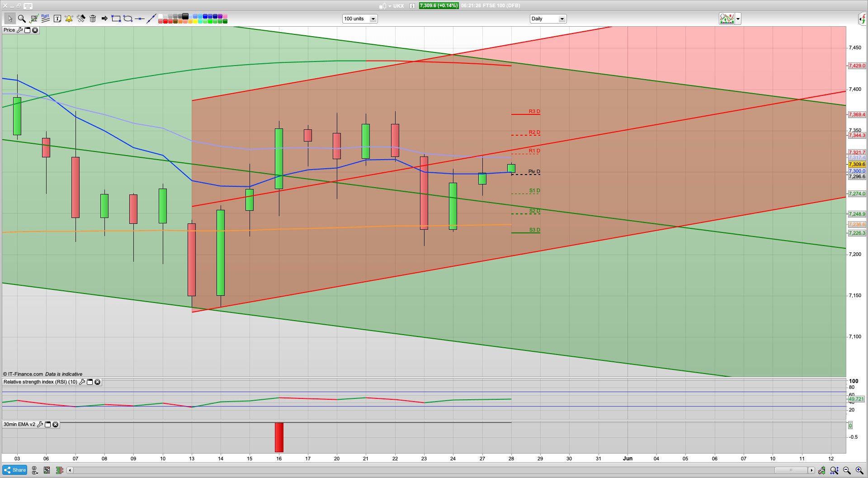Pick the black color swatch
Image resolution: width=868 pixels, height=478 pixels.
pos(185,16)
